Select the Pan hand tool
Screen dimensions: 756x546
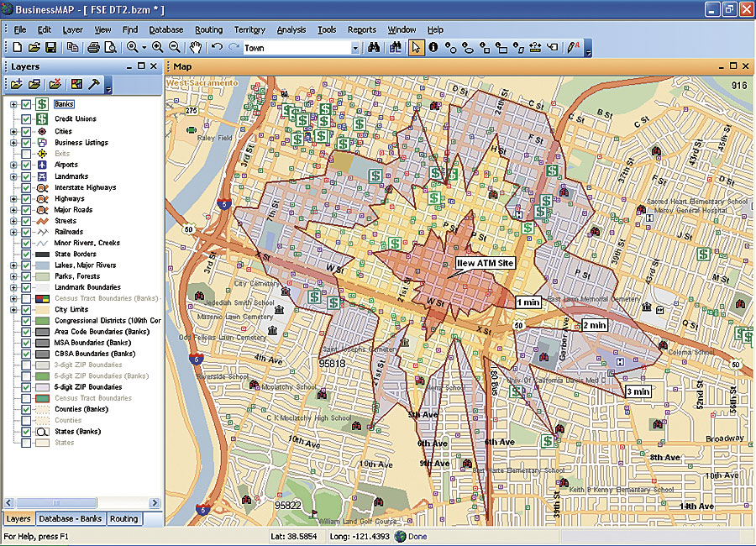pyautogui.click(x=196, y=48)
